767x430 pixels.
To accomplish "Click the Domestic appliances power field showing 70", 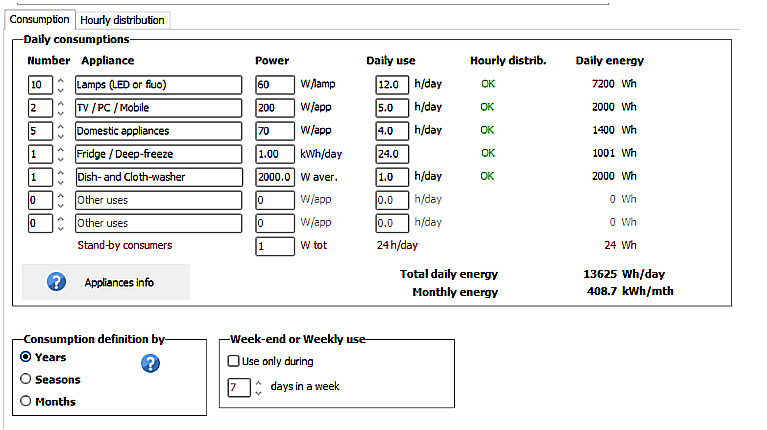I will pos(275,131).
